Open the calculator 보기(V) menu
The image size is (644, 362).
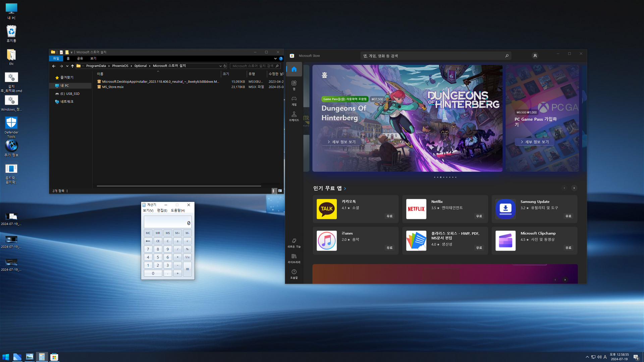point(148,210)
